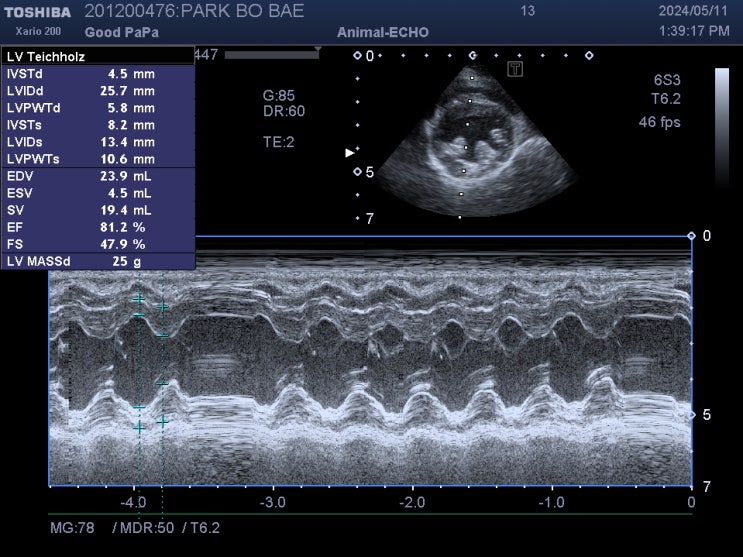Click the grayscale bar on the right
This screenshot has width=743, height=557.
[722, 130]
